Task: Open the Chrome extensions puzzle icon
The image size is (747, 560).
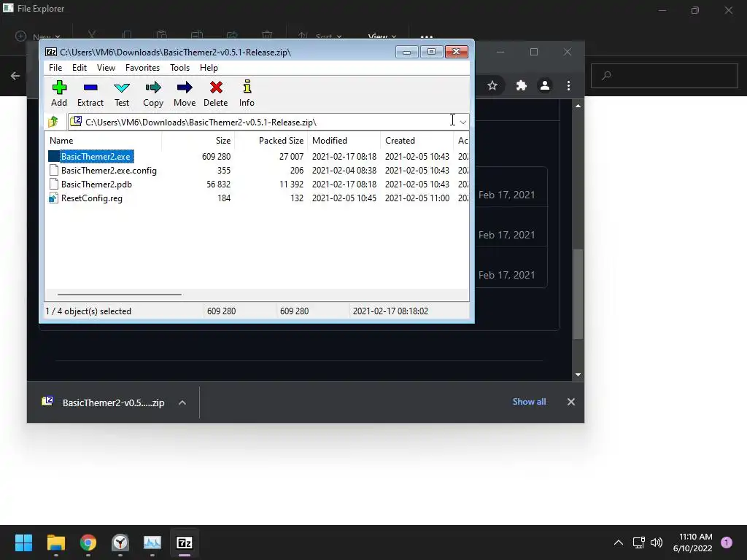Action: [x=521, y=85]
